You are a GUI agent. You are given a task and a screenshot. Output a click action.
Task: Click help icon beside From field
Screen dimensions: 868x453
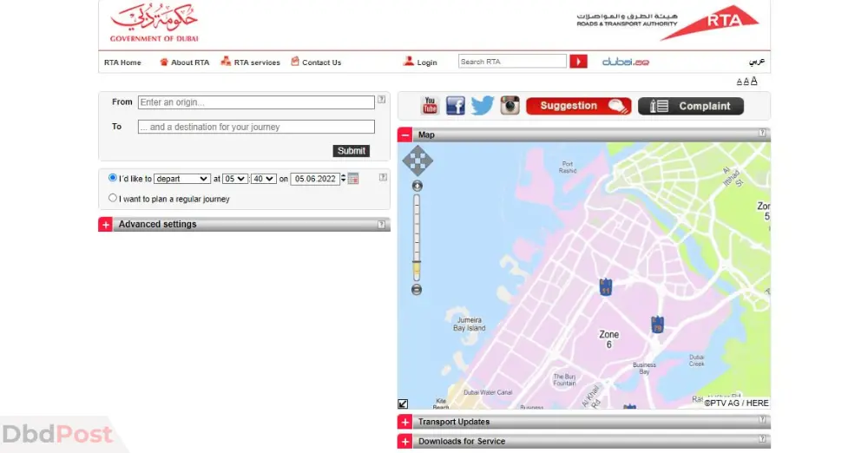(381, 100)
